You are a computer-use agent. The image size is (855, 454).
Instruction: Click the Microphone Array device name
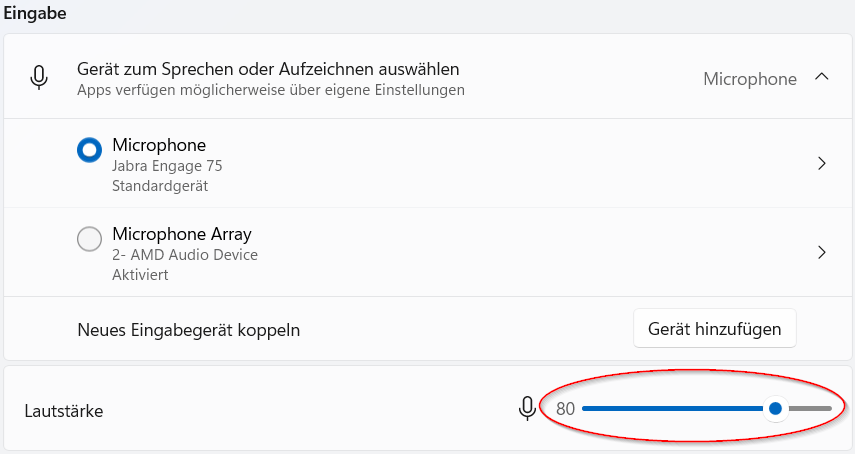[182, 234]
